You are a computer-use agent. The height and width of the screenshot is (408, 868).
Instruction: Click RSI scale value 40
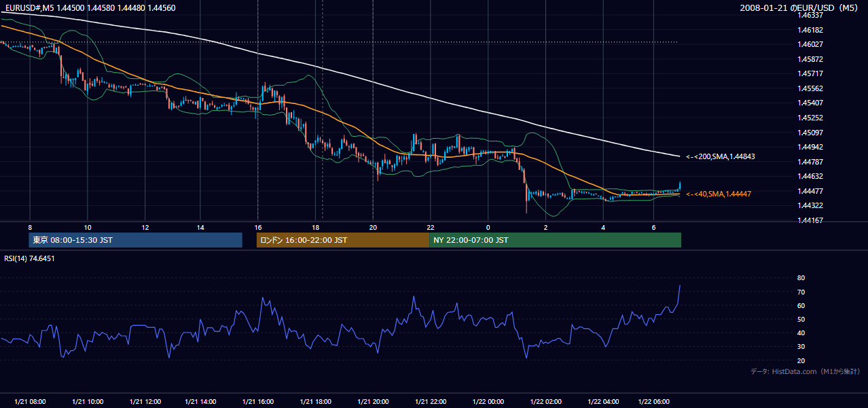[801, 333]
